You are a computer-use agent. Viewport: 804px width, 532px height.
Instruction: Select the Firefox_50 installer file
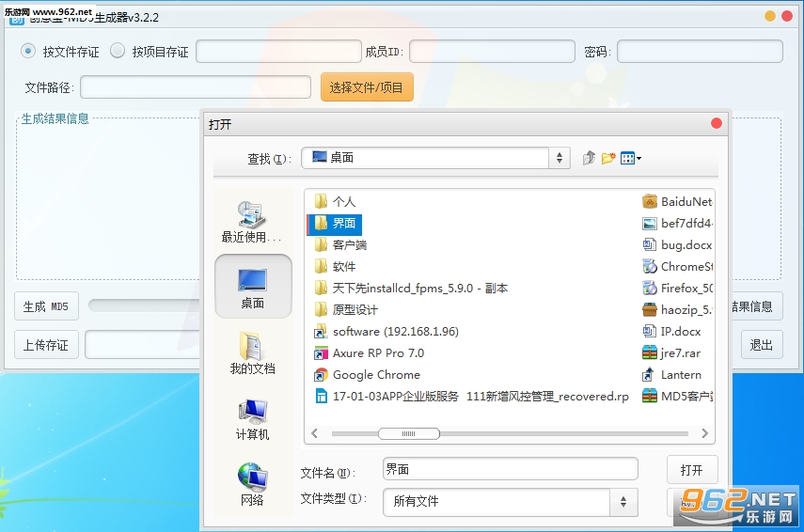tap(677, 288)
